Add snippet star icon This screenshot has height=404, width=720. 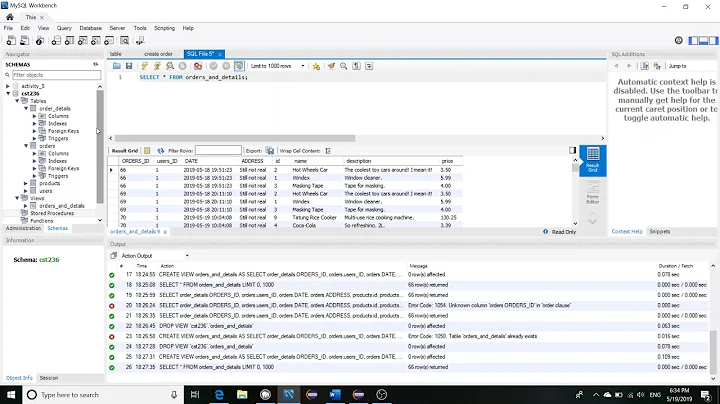tap(316, 66)
